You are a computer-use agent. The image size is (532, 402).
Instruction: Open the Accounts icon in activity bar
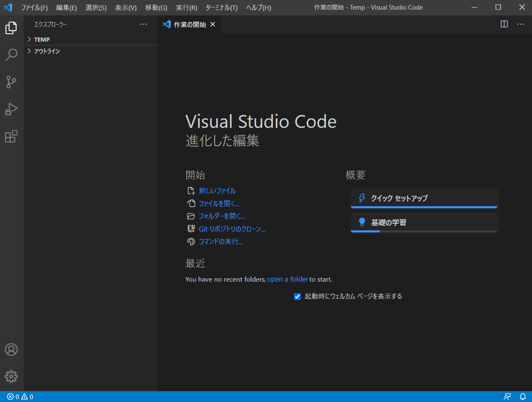tap(11, 350)
